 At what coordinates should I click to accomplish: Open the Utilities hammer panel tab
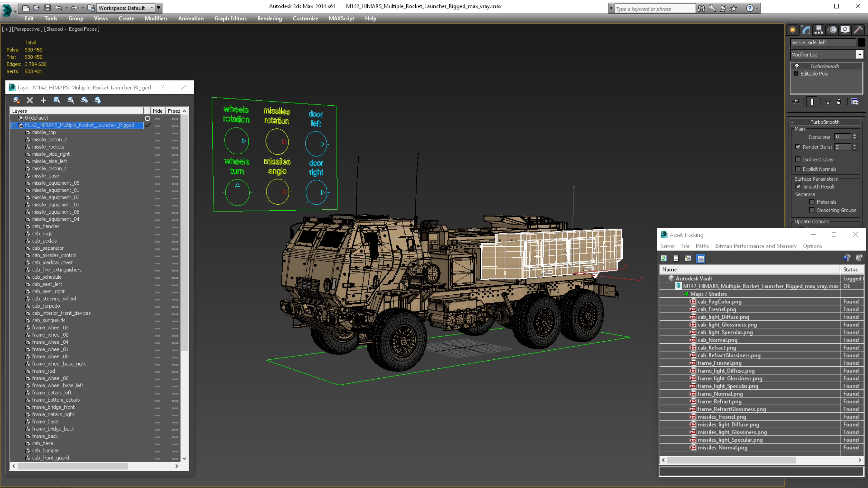point(858,30)
